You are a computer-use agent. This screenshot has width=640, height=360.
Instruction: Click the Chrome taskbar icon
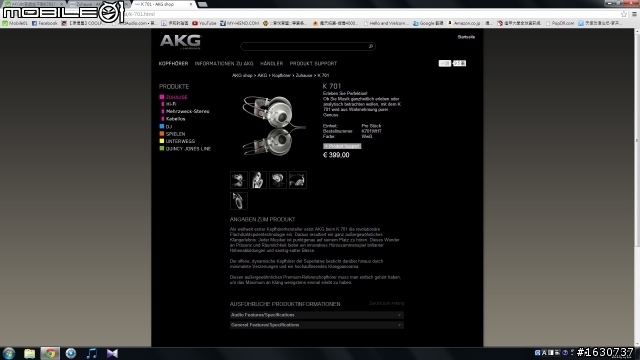pos(50,353)
